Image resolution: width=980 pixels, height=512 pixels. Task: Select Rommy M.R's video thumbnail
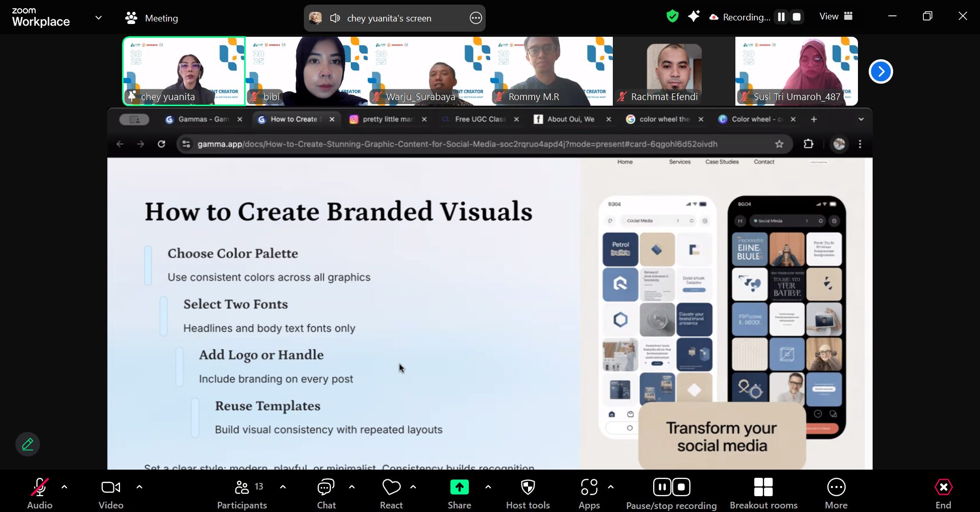click(552, 71)
